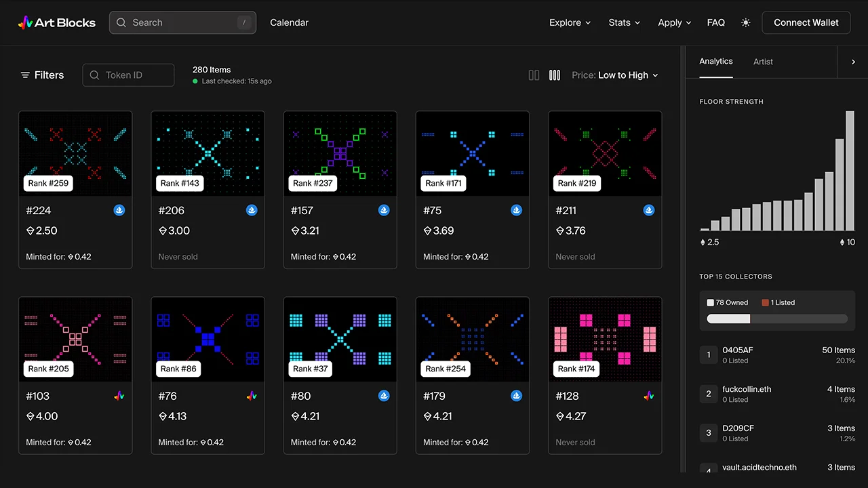The image size is (868, 488).
Task: Open collector fuckcollin.eth
Action: coord(777,394)
